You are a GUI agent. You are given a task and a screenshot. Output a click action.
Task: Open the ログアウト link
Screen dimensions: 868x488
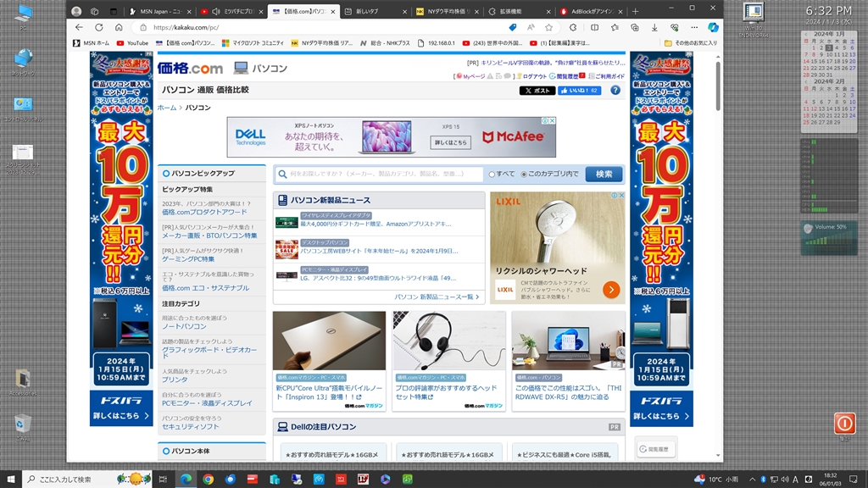[534, 76]
